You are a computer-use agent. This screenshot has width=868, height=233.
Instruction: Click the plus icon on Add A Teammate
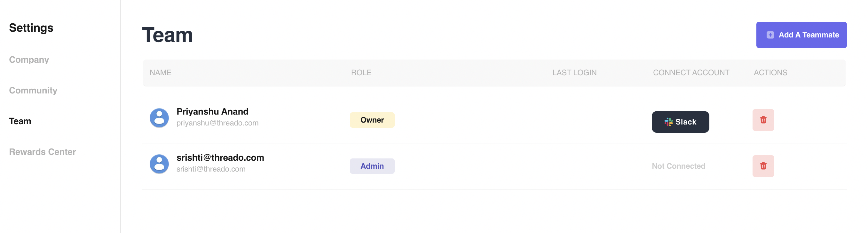[770, 35]
